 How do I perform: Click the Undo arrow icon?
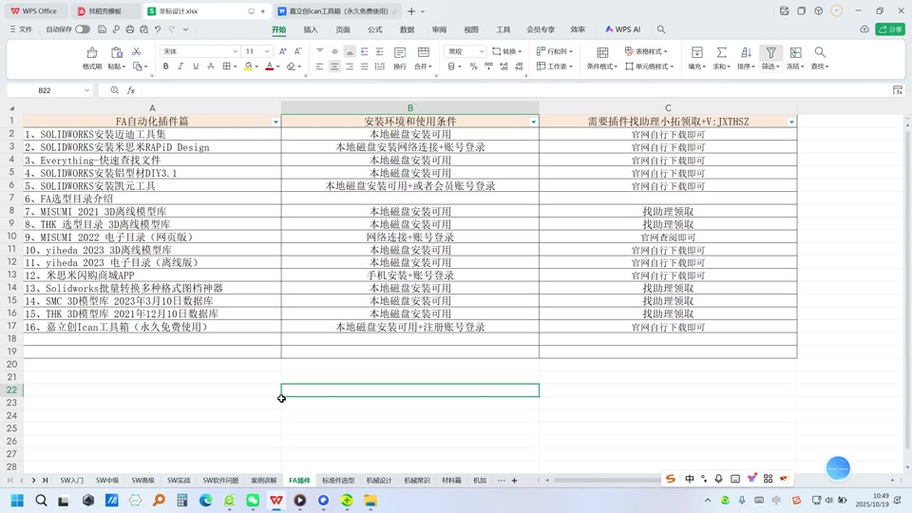tap(158, 29)
